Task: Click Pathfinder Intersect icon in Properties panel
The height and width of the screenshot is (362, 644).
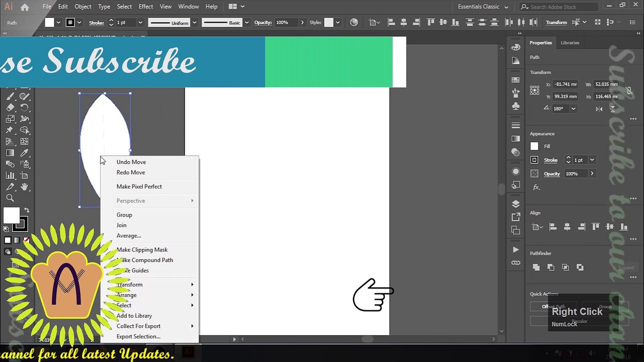Action: [566, 267]
